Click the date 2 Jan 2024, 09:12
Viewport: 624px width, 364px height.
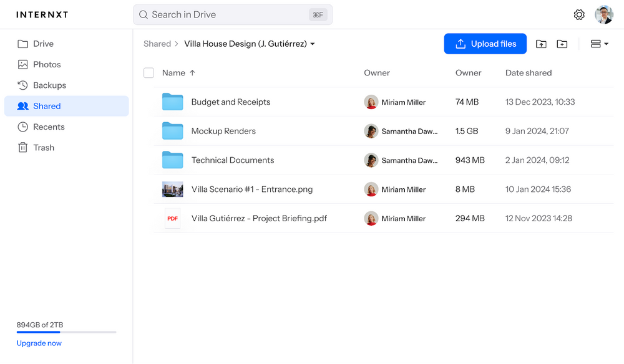(537, 160)
